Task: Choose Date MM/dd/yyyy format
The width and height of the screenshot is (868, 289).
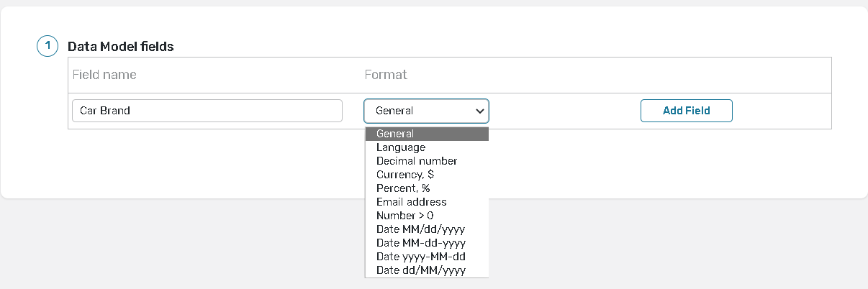Action: (426, 229)
